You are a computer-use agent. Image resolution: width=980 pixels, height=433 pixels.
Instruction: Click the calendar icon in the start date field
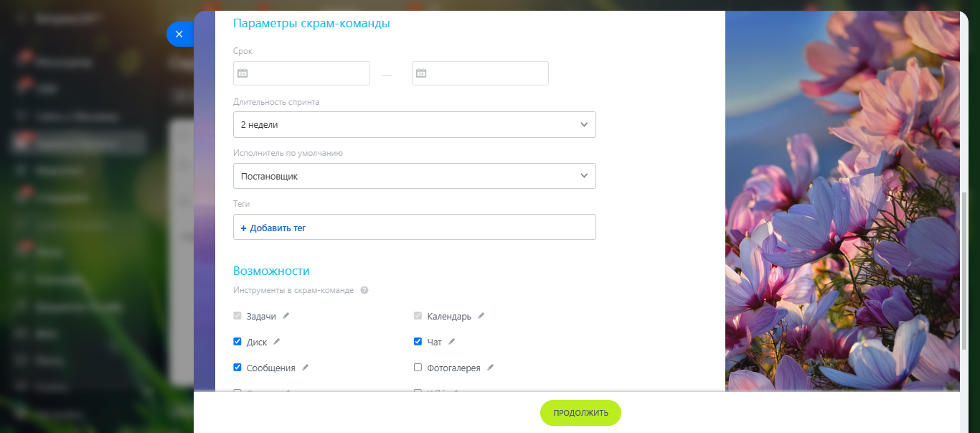(x=242, y=73)
